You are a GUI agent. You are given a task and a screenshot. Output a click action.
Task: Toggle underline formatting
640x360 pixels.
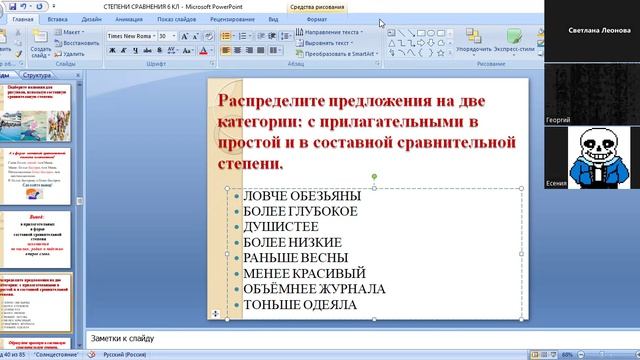(x=136, y=51)
